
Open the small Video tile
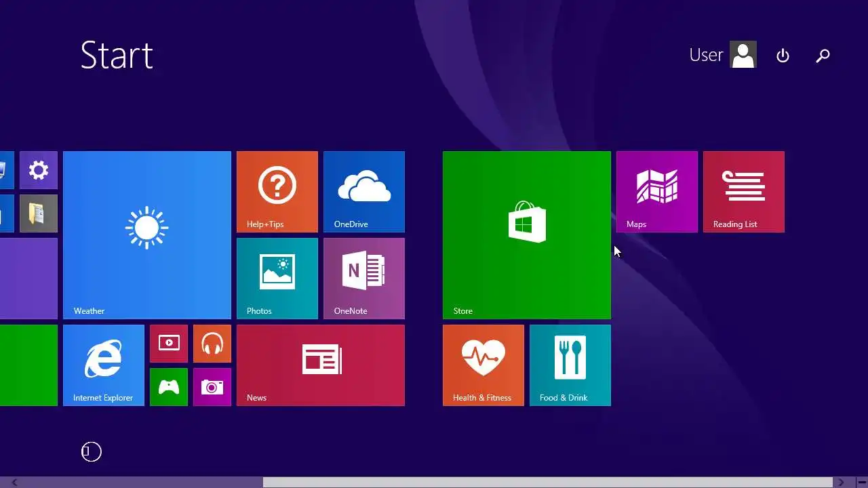click(x=169, y=344)
